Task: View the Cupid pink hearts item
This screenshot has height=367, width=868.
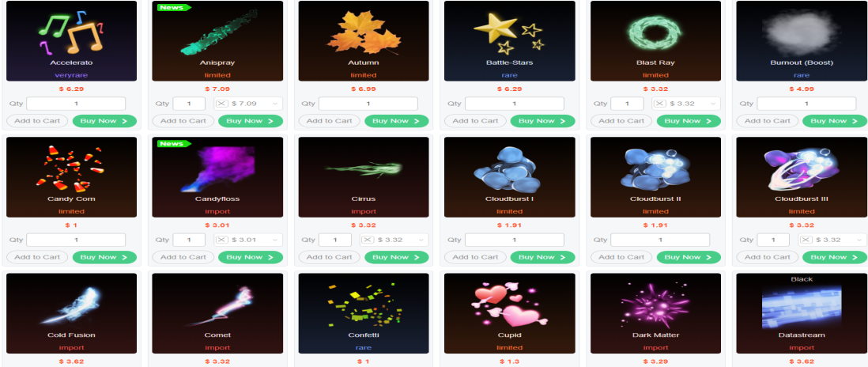Action: pyautogui.click(x=509, y=313)
